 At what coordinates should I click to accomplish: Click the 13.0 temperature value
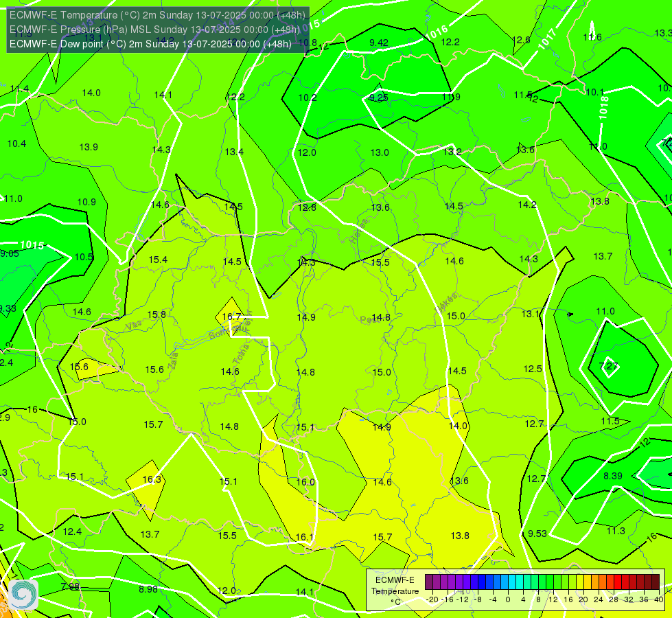point(380,152)
